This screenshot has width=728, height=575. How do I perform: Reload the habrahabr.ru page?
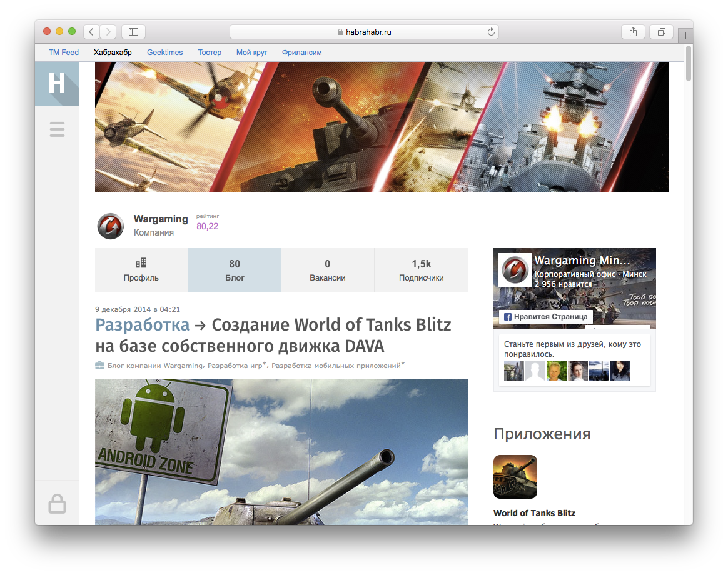pyautogui.click(x=491, y=32)
